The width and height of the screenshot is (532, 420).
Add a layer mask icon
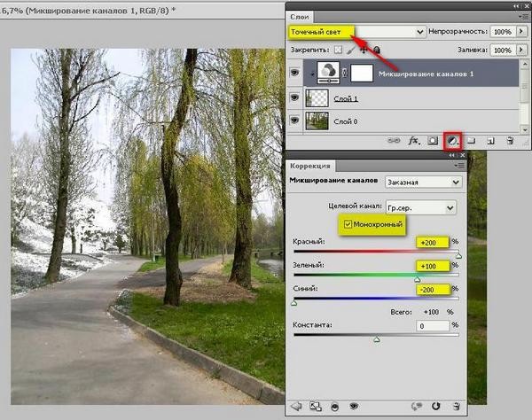point(433,141)
